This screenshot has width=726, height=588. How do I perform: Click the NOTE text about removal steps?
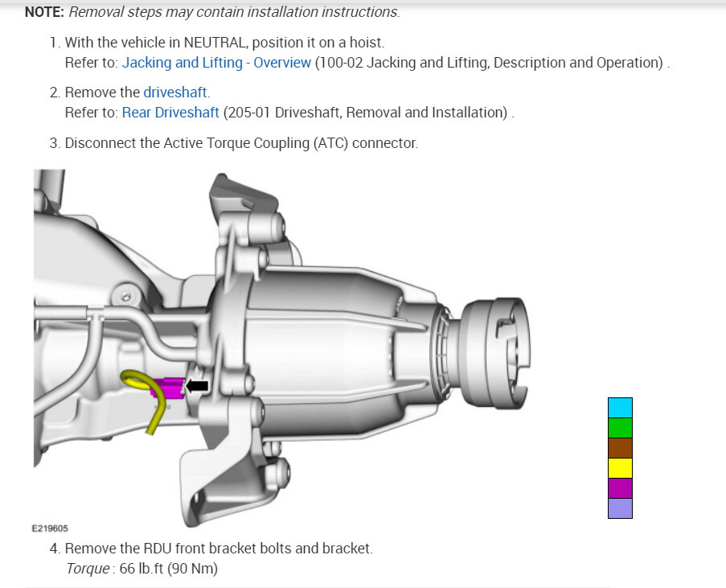click(212, 12)
